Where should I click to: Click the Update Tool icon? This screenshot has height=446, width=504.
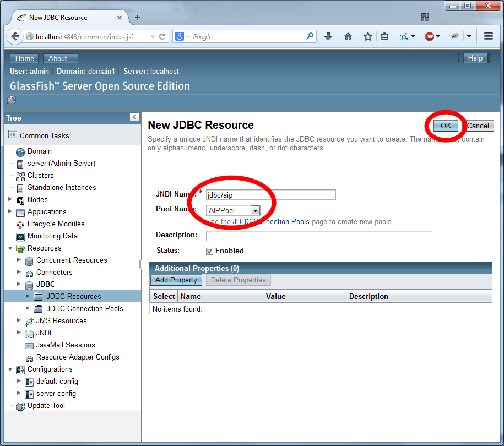[x=20, y=405]
